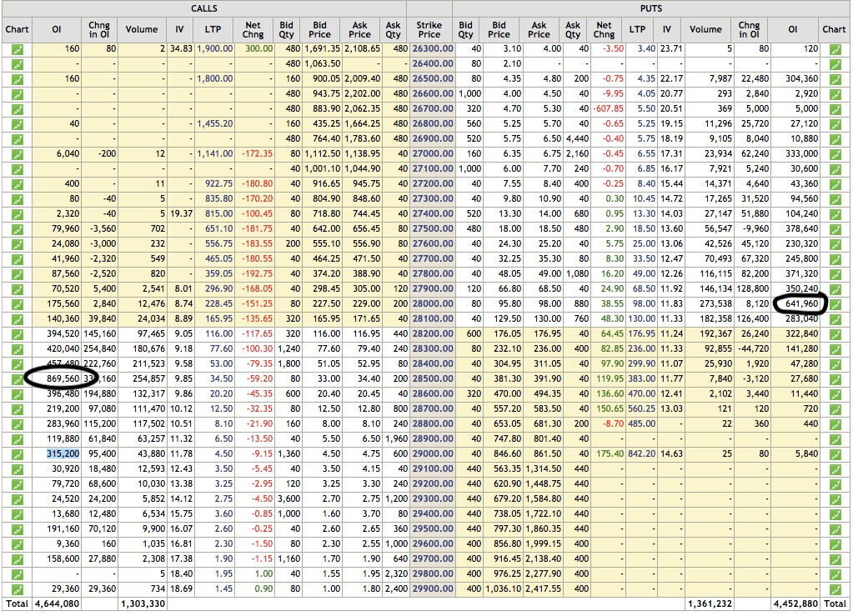Select puts change in OI 128,800
Image resolution: width=853 pixels, height=616 pixels.
[x=753, y=288]
